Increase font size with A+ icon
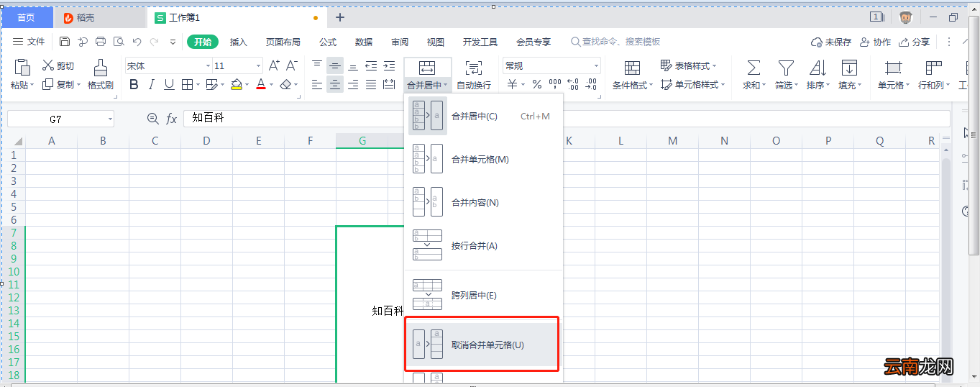980x387 pixels. (274, 65)
